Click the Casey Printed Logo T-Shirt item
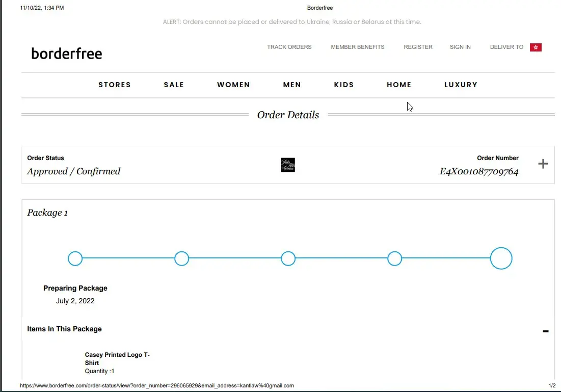 point(117,358)
